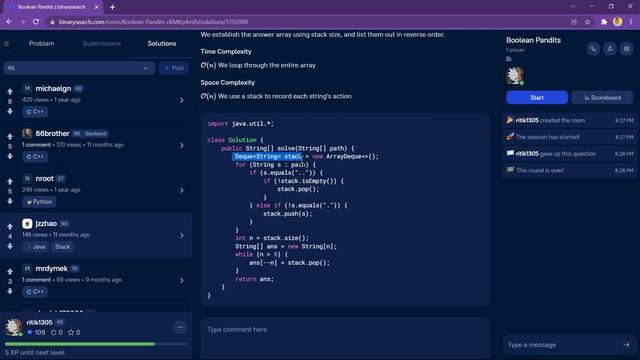The height and width of the screenshot is (360, 640).
Task: Switch to the Submissions tab
Action: (x=102, y=43)
